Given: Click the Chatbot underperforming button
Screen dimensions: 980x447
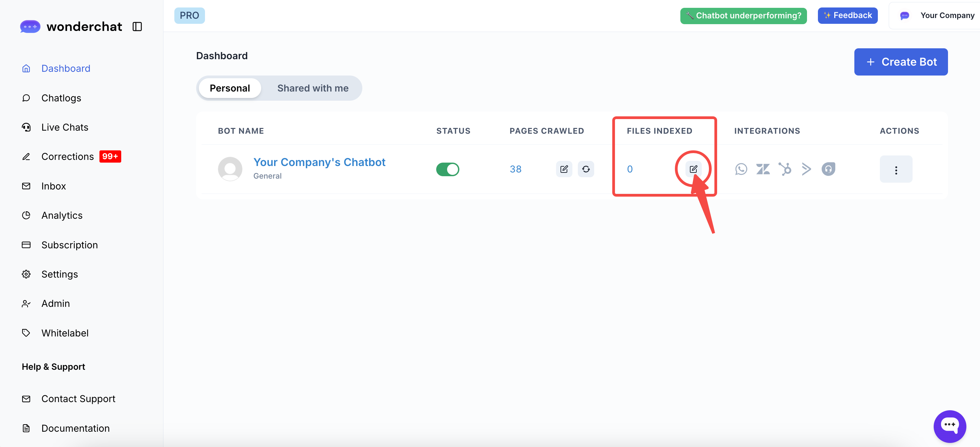Looking at the screenshot, I should pos(743,16).
